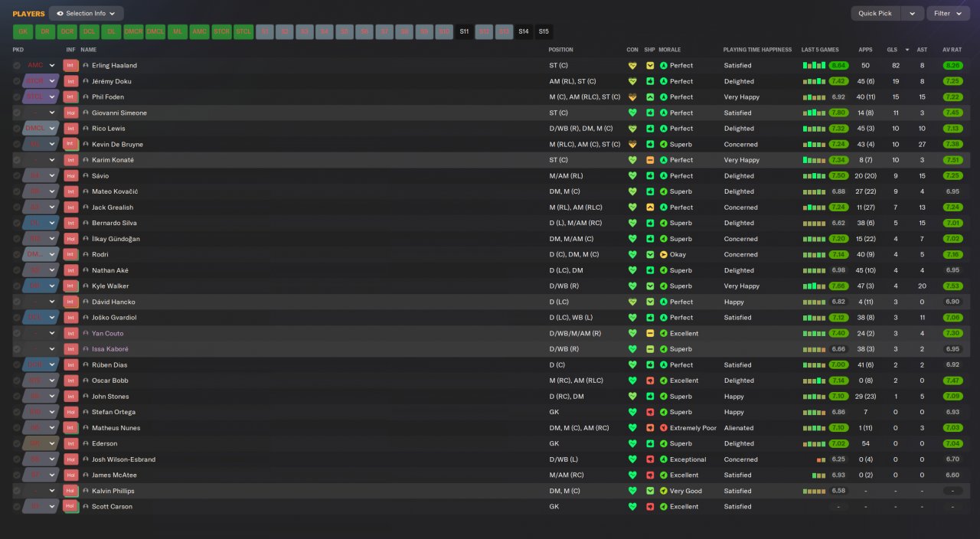Click the Quick Pick button
Image resolution: width=980 pixels, height=539 pixels.
[x=875, y=13]
